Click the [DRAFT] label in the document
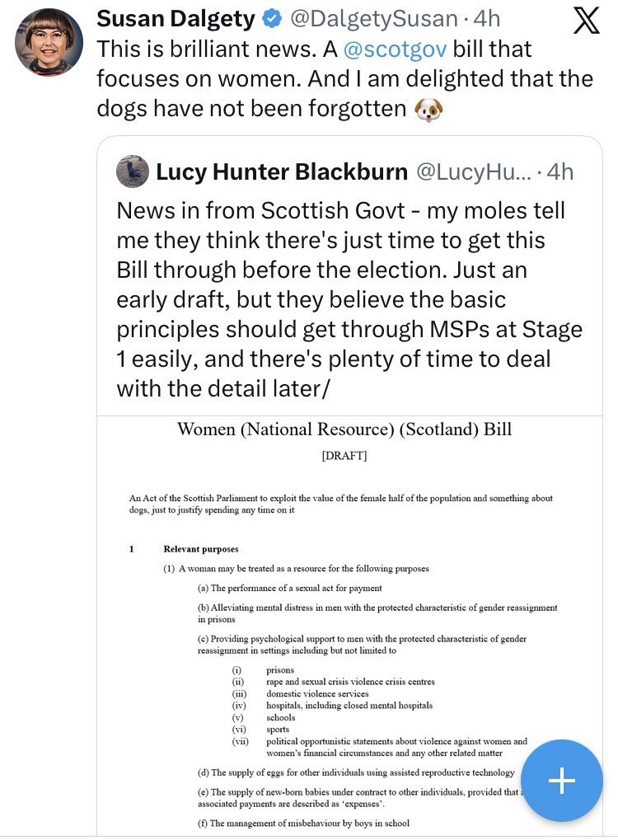This screenshot has width=618, height=840. tap(344, 455)
